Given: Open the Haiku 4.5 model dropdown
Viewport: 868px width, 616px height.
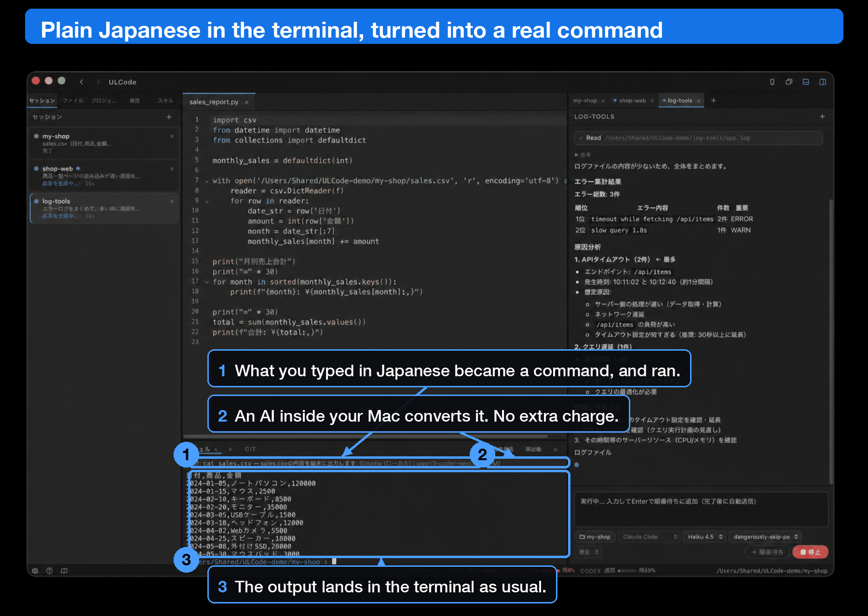Looking at the screenshot, I should [705, 537].
